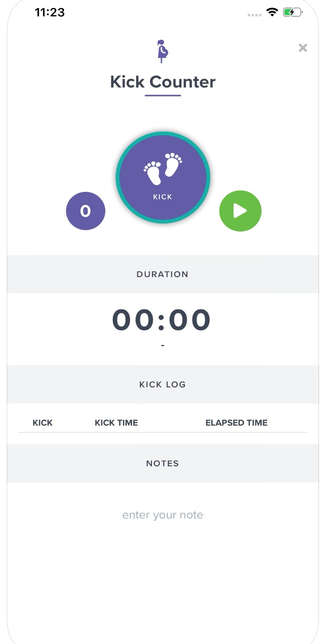
Task: Tap the 00:00 duration timer display
Action: click(x=162, y=319)
